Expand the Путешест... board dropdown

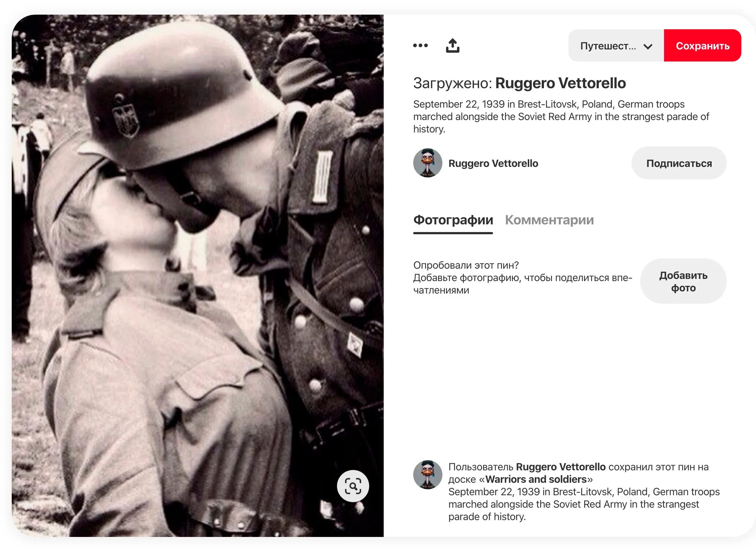(616, 46)
